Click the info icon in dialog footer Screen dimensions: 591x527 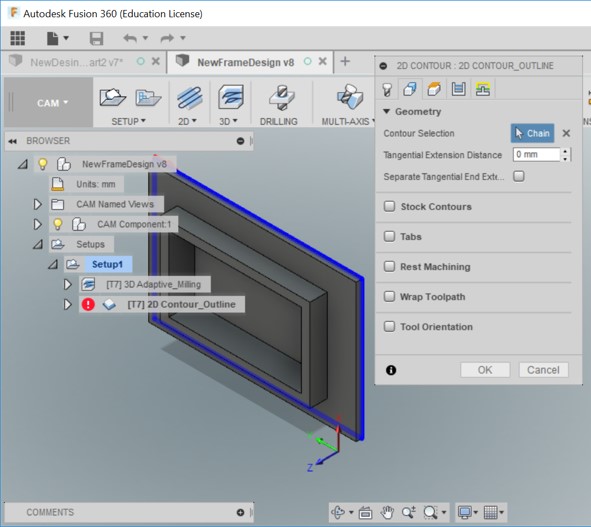tap(391, 370)
